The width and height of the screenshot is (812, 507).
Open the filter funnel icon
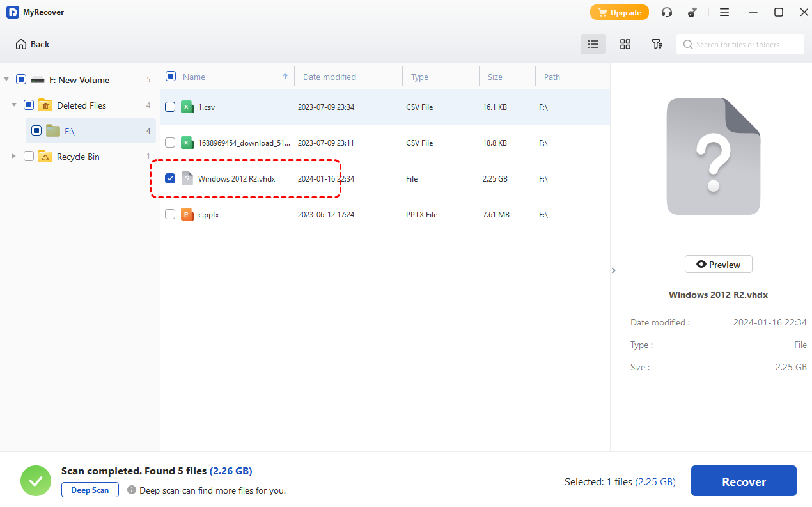pos(657,44)
